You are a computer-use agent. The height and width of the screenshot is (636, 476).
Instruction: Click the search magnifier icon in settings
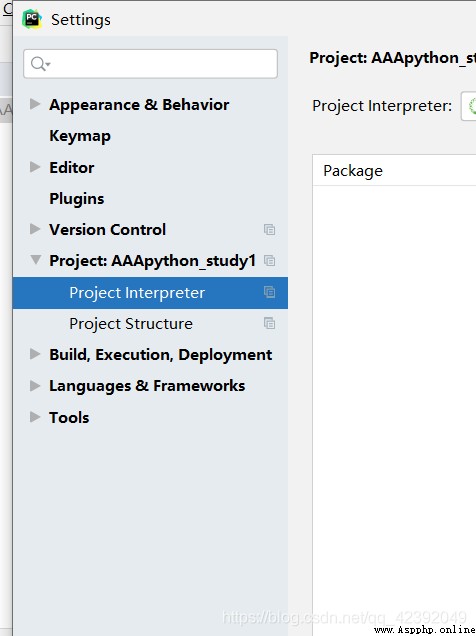tap(40, 64)
